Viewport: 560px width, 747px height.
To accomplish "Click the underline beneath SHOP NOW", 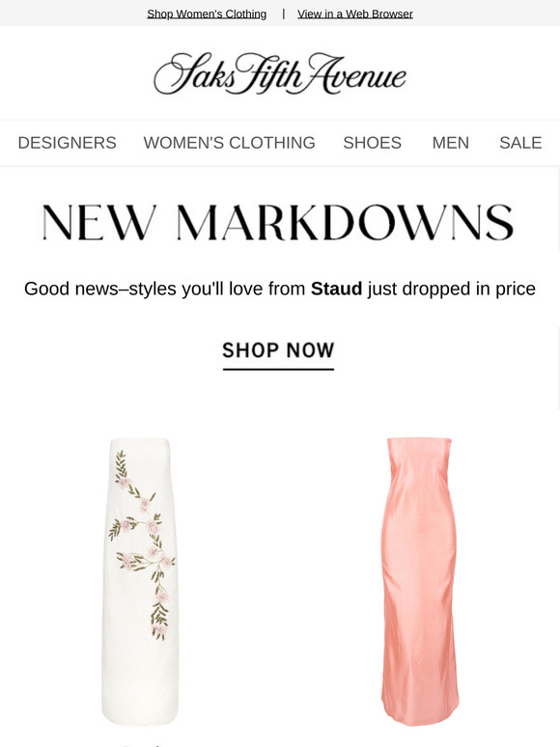I will (x=278, y=369).
